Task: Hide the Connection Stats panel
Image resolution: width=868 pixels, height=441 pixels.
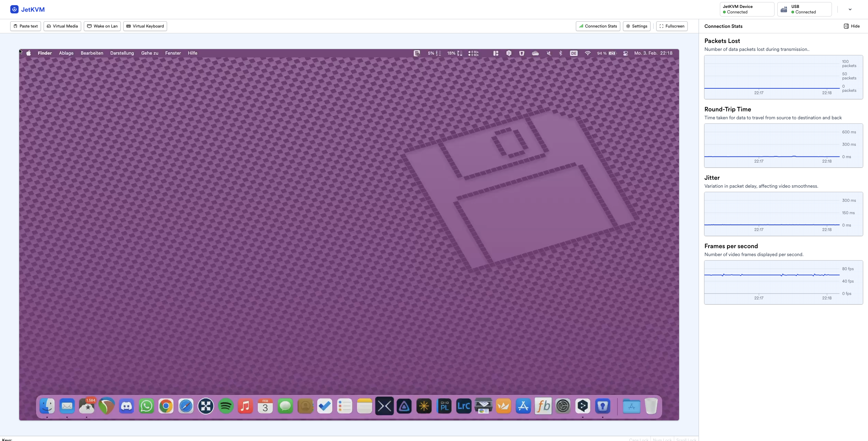Action: [852, 26]
